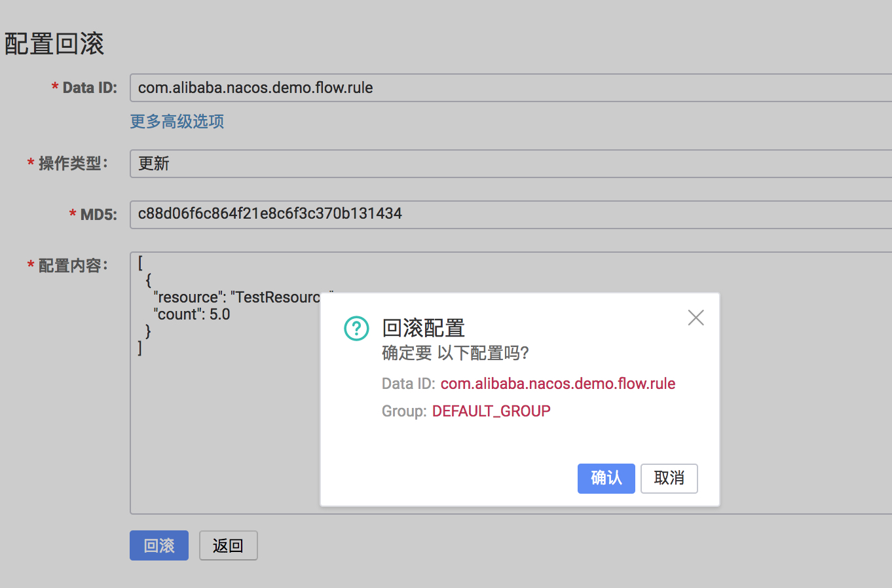
Task: Click the Group: label in dialog
Action: 404,411
